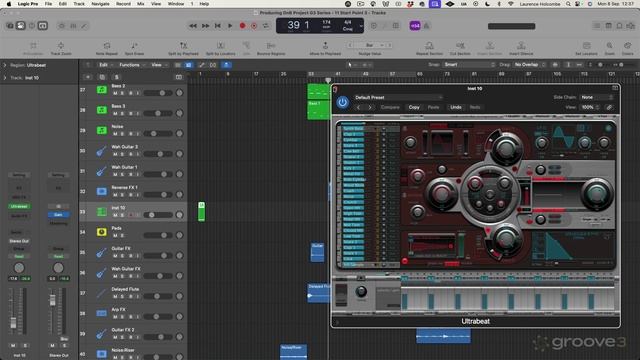Mute the Guitar FX track
Viewport: 640px width, 360px height.
pos(115,256)
